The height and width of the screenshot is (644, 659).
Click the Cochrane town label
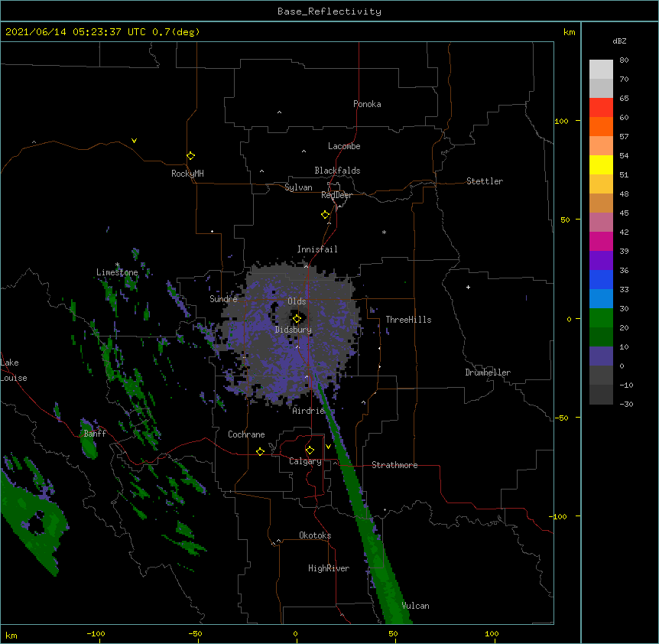[246, 434]
